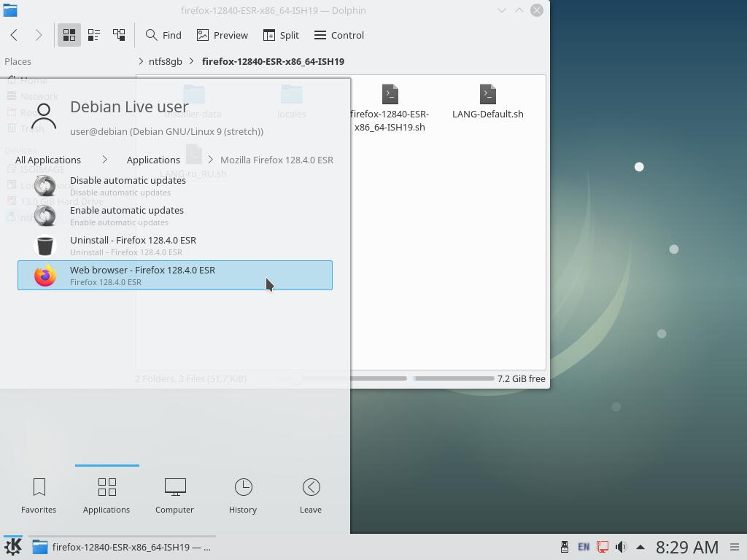Expand chevron before firefox-12840 breadcrumb folder
Viewport: 747px width, 560px height.
192,61
